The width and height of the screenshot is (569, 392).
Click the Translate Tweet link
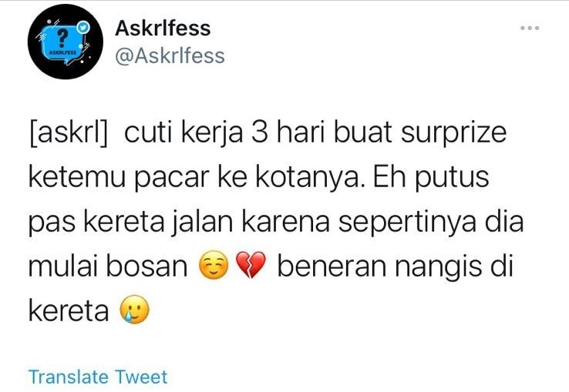click(98, 377)
